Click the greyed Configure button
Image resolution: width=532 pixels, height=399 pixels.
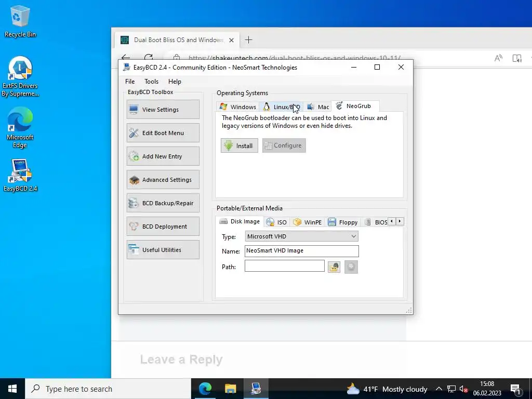[284, 145]
